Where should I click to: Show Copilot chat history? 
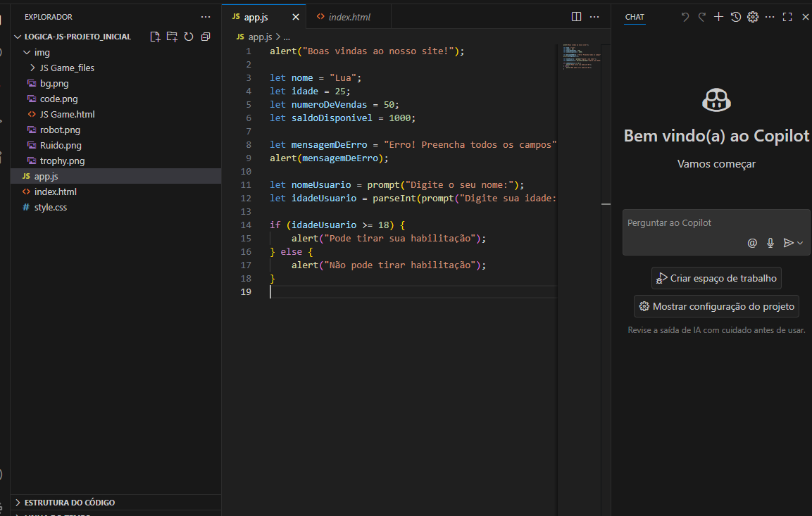(736, 17)
